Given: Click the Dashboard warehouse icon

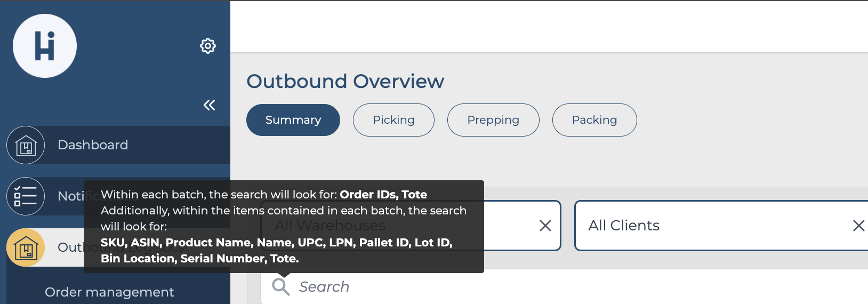Looking at the screenshot, I should (x=26, y=145).
